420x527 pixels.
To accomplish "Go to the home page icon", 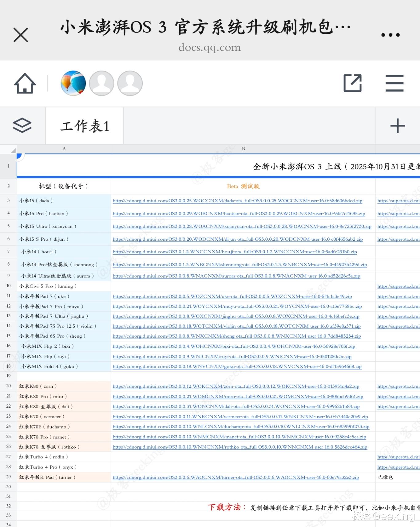I will pos(25,83).
